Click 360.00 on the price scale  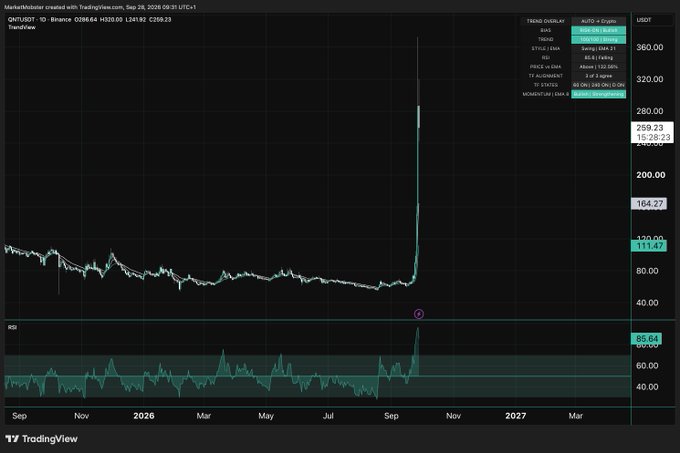650,47
